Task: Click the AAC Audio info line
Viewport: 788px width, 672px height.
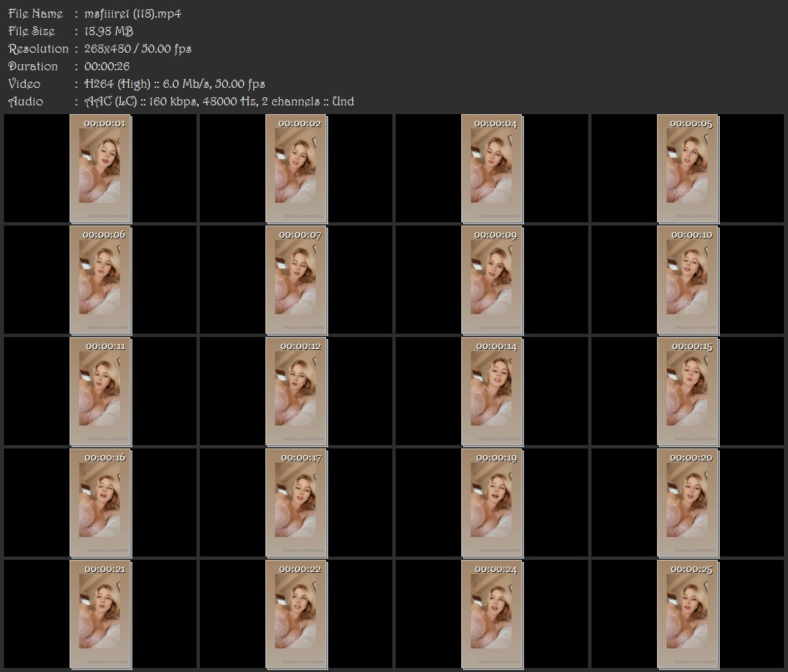Action: point(181,101)
